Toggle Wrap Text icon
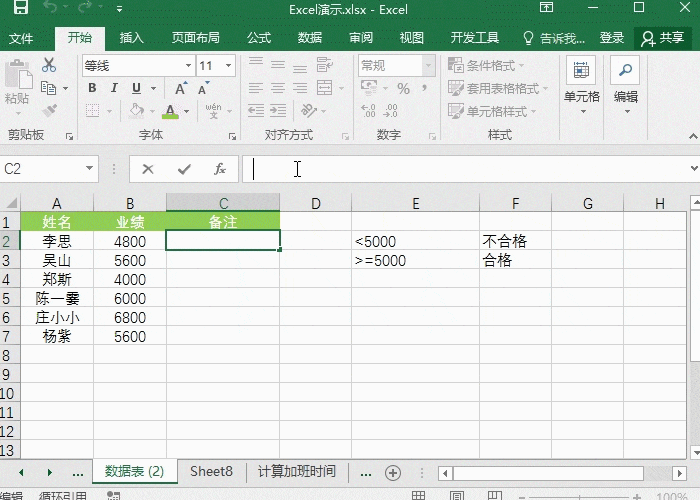700x500 pixels. pos(325,65)
